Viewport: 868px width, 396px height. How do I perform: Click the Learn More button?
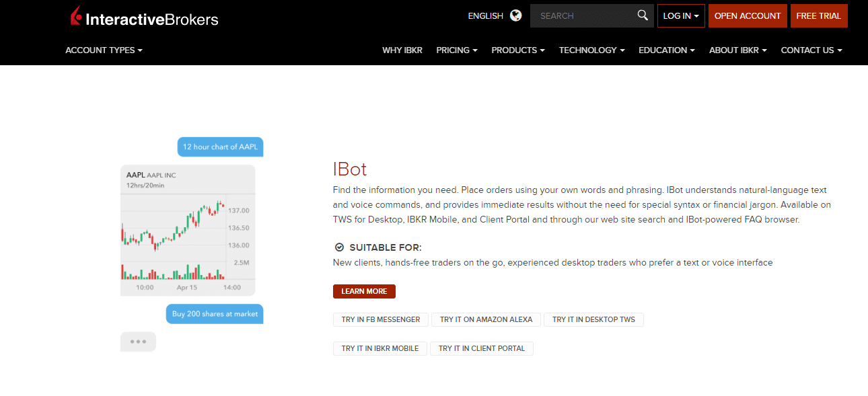(x=364, y=291)
